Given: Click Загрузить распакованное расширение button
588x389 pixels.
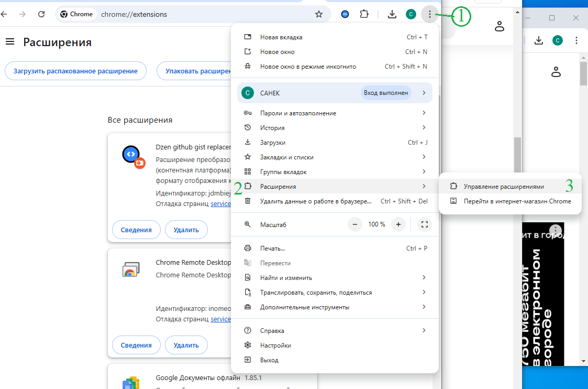Looking at the screenshot, I should point(75,71).
